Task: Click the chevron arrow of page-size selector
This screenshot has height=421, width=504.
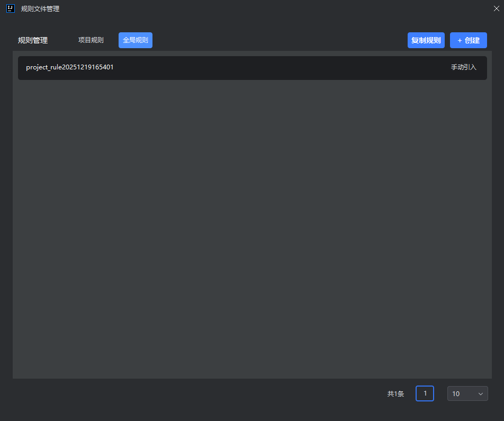Action: pyautogui.click(x=481, y=394)
